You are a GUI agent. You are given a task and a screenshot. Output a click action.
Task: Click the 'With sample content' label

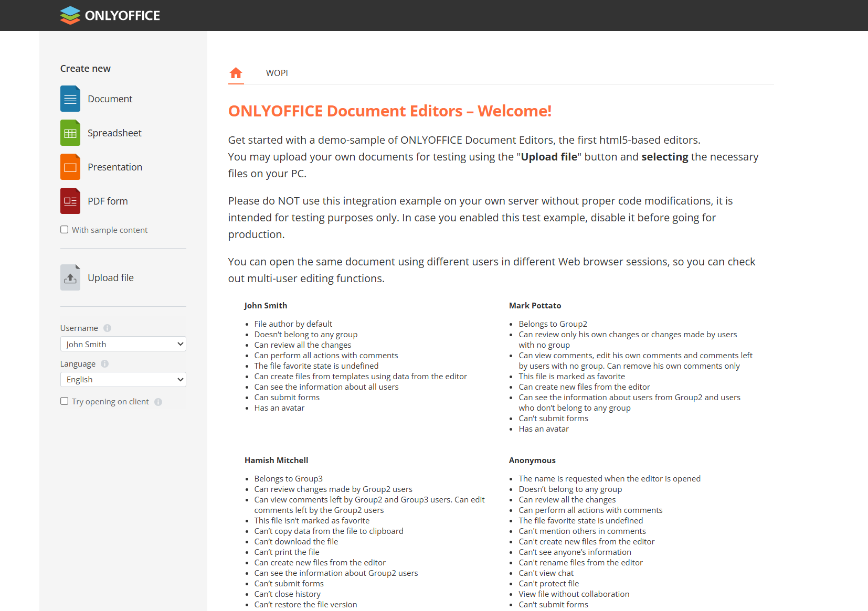[x=110, y=230]
